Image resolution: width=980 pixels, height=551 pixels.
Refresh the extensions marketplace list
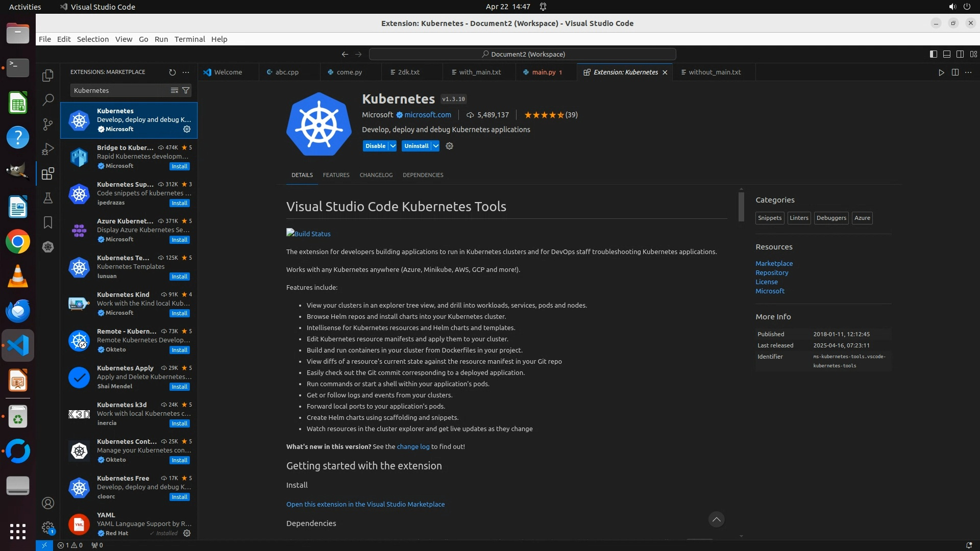[173, 72]
